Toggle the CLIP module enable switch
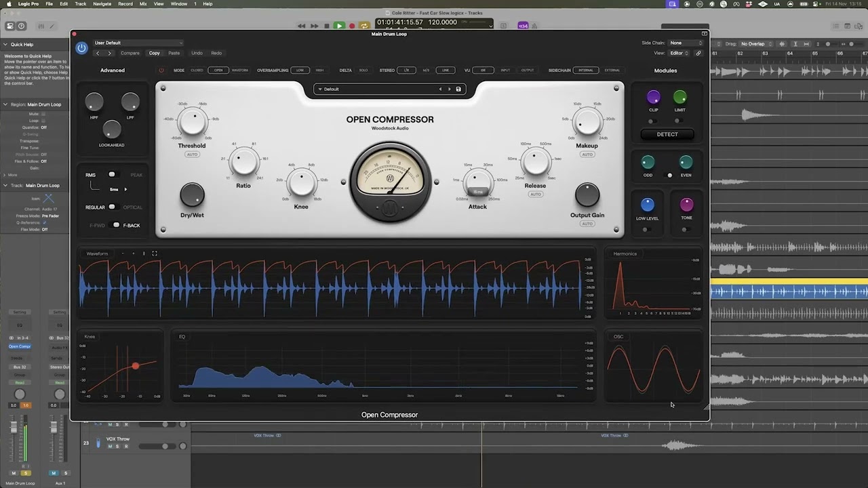Viewport: 868px width, 488px height. pos(652,121)
